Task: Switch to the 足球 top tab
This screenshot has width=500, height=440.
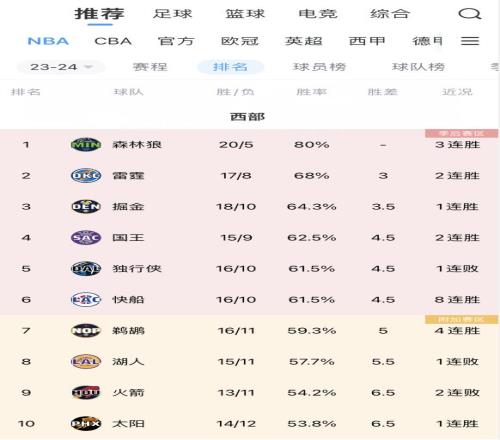Action: 173,14
